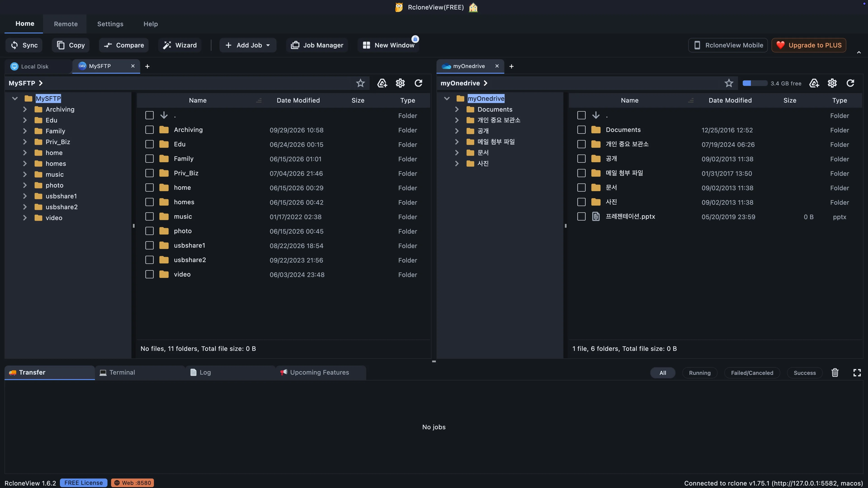This screenshot has width=868, height=488.
Task: Open the Add Job dropdown
Action: [x=248, y=45]
